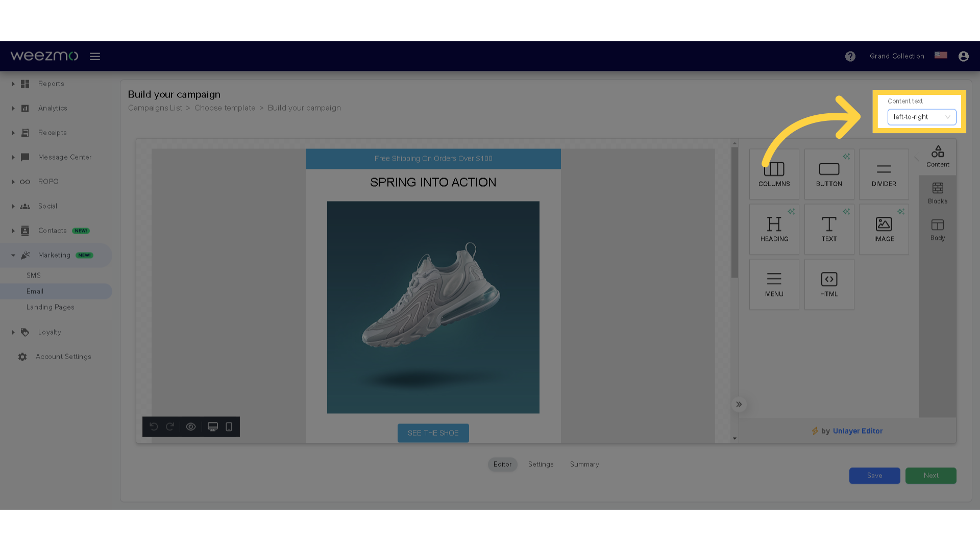
Task: Click the Reports dashboard icon in sidebar
Action: coord(25,84)
